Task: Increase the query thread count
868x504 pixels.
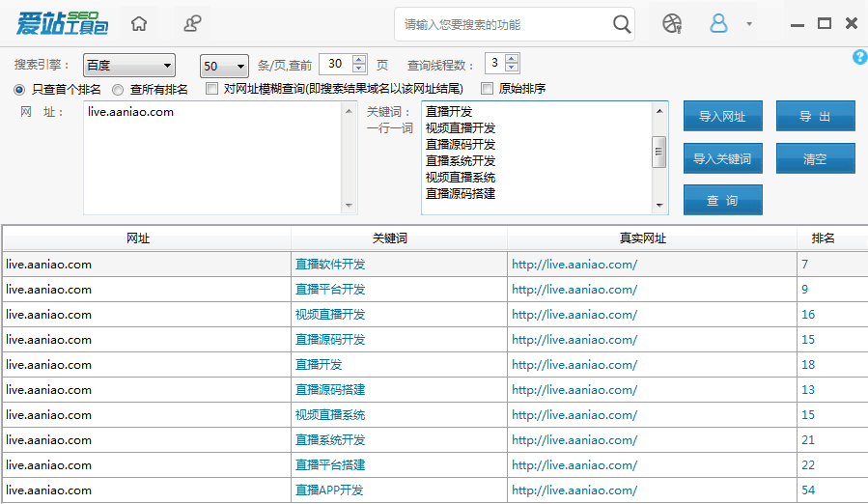Action: 512,58
